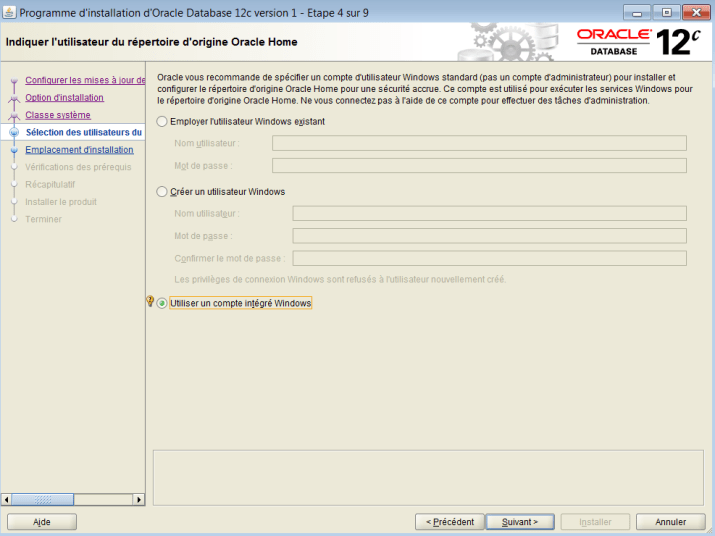Maximize the installer window

(x=666, y=13)
